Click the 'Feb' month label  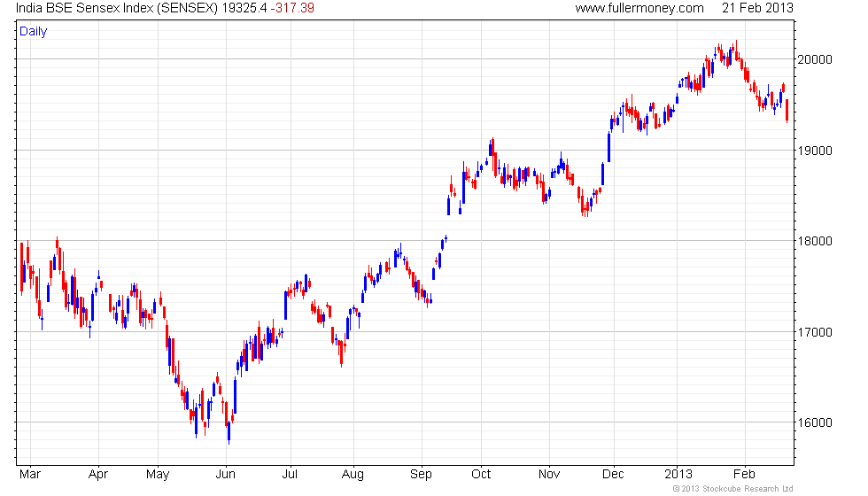(744, 475)
